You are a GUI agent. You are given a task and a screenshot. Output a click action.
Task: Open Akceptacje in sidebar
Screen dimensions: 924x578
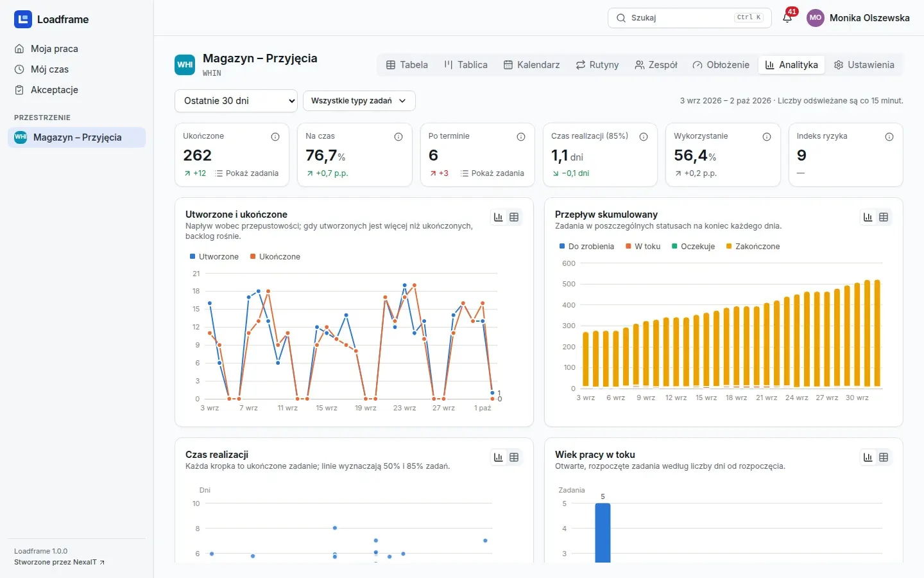pos(77,90)
